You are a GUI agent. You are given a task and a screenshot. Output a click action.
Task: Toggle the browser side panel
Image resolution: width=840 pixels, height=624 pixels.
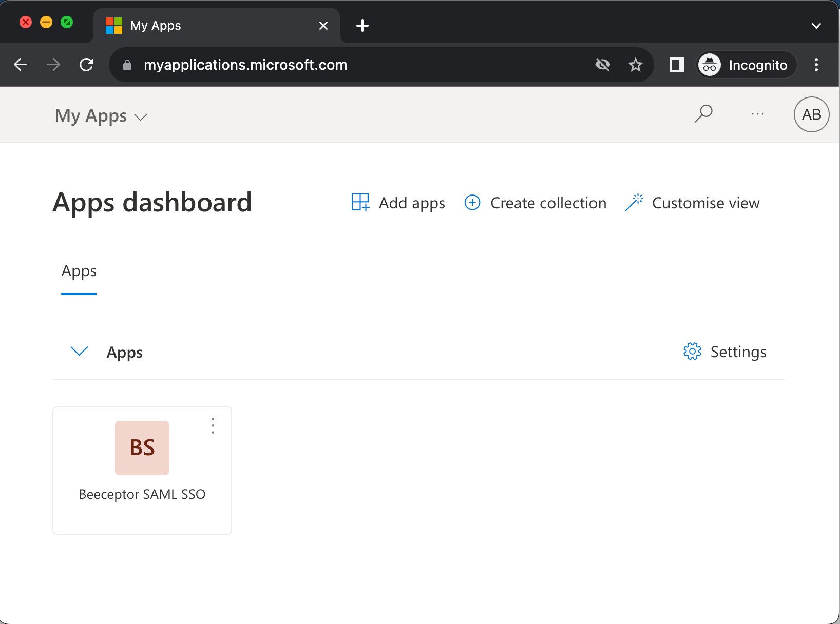[x=676, y=65]
